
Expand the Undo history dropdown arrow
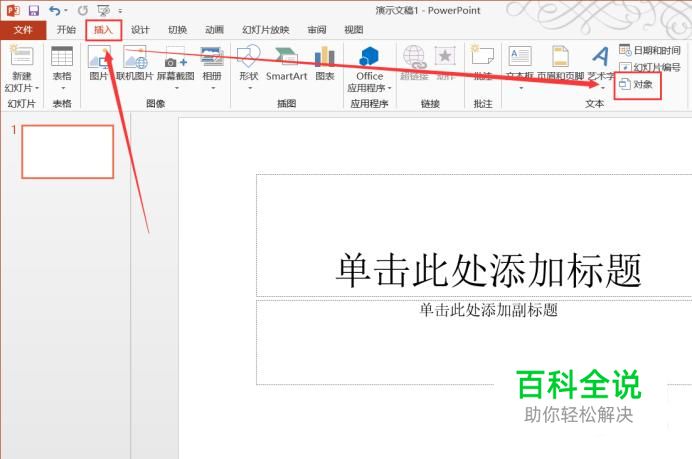[66, 11]
